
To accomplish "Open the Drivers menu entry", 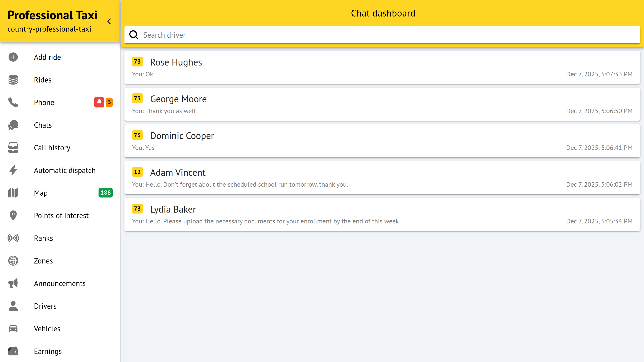I will (x=45, y=306).
